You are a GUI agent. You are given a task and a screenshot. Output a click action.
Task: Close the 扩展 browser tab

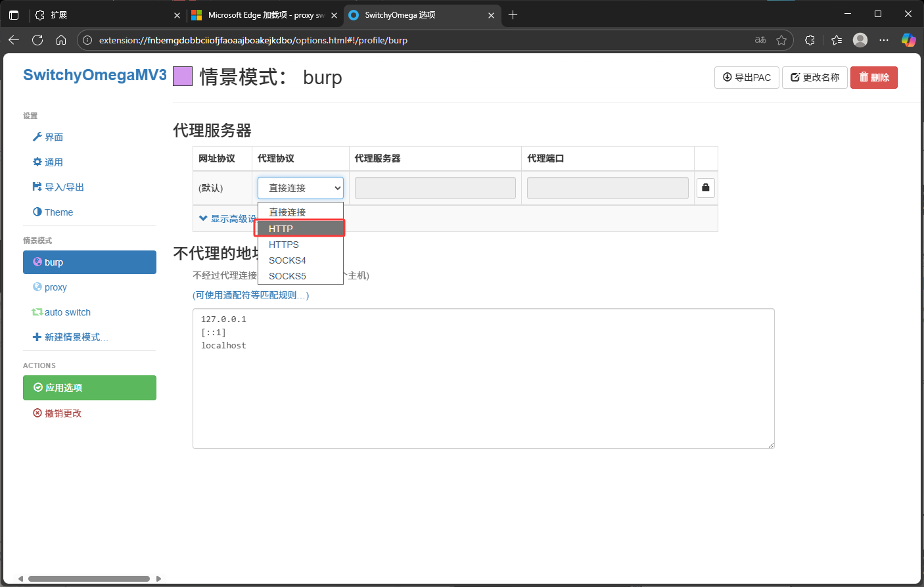tap(177, 15)
